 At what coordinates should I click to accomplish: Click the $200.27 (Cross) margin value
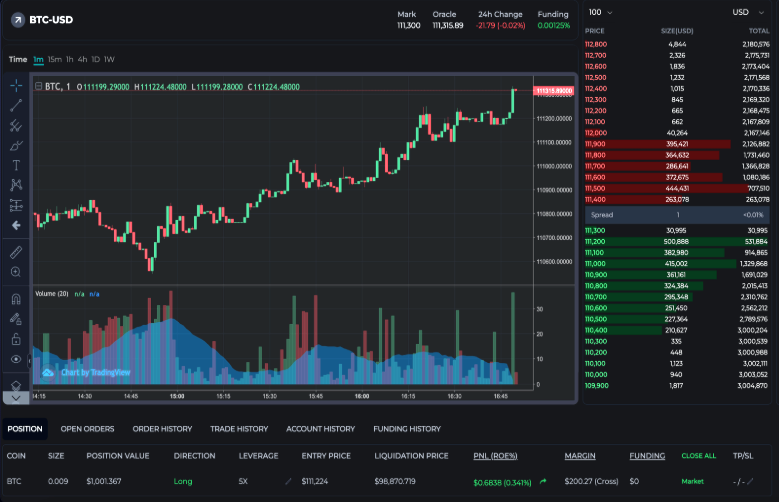[x=591, y=481]
